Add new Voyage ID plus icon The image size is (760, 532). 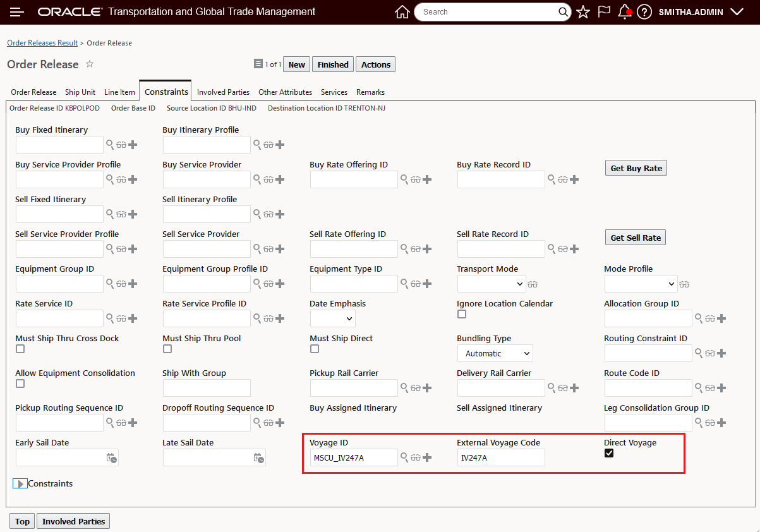coord(427,457)
